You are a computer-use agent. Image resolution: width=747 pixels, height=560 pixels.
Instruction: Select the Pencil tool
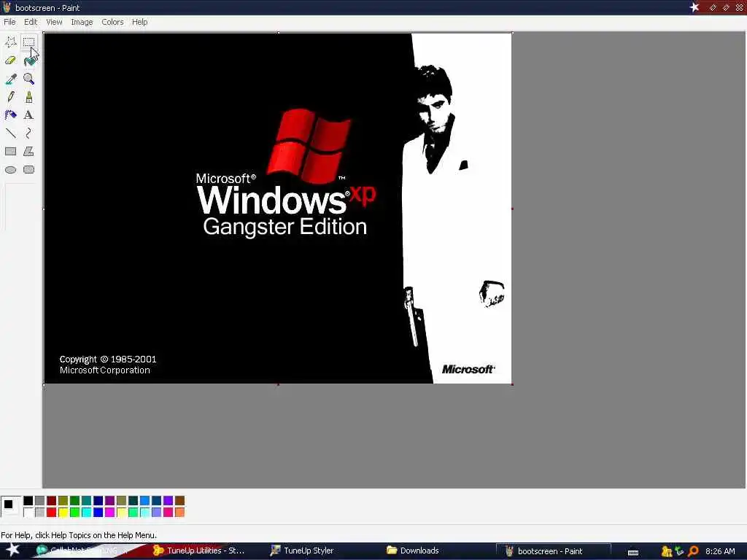click(10, 97)
